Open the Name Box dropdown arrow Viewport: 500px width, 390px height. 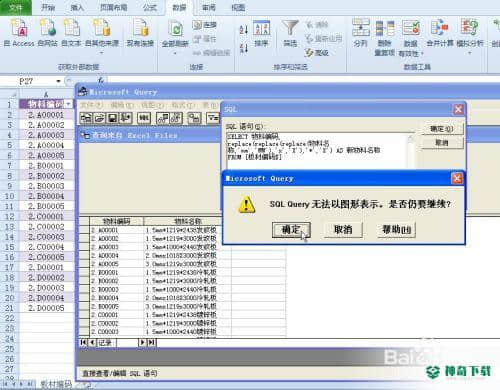[59, 81]
